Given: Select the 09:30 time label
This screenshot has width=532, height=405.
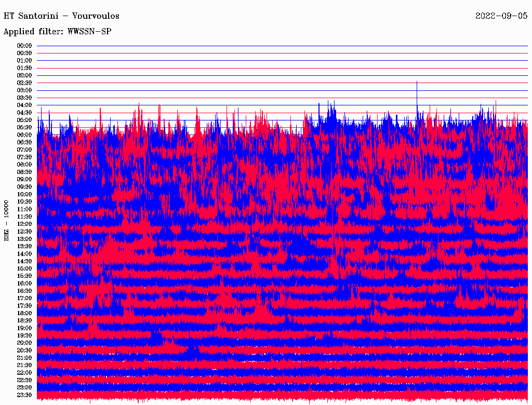Looking at the screenshot, I should [x=24, y=187].
